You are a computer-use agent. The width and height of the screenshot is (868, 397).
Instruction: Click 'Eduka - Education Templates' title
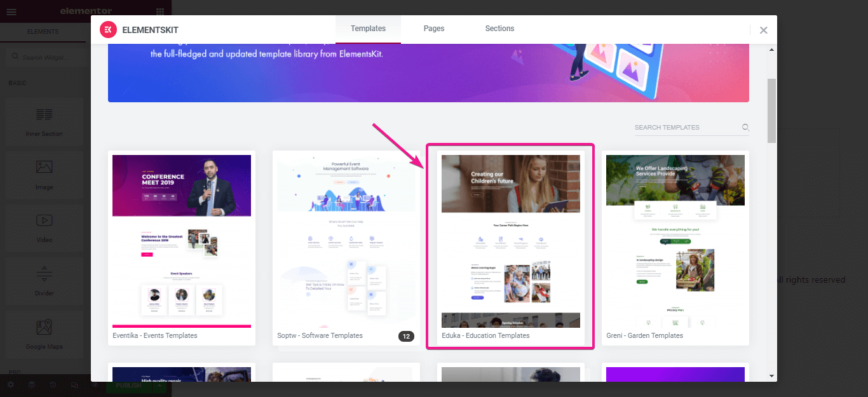coord(485,335)
